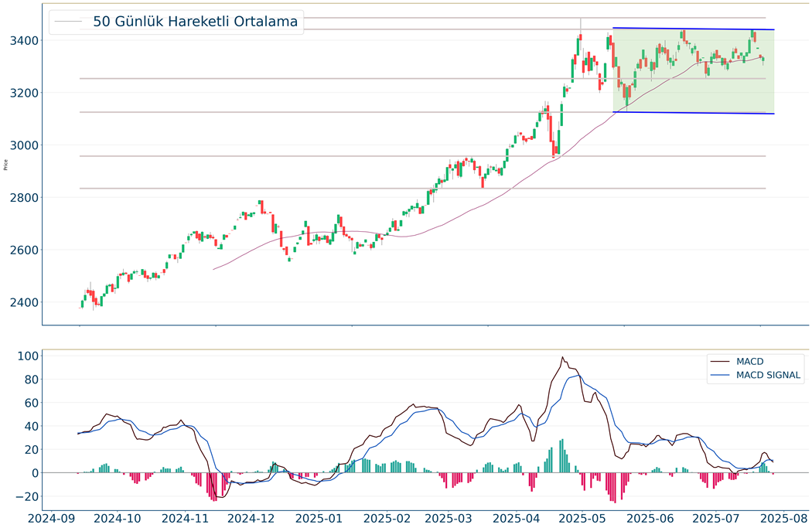Click the 2025-02 date label
This screenshot has height=528, width=812.
tap(387, 518)
